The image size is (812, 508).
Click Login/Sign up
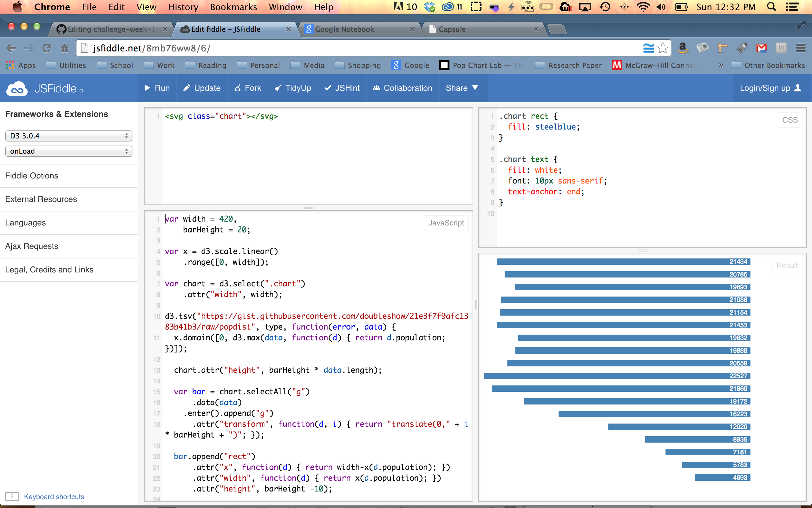click(x=771, y=88)
